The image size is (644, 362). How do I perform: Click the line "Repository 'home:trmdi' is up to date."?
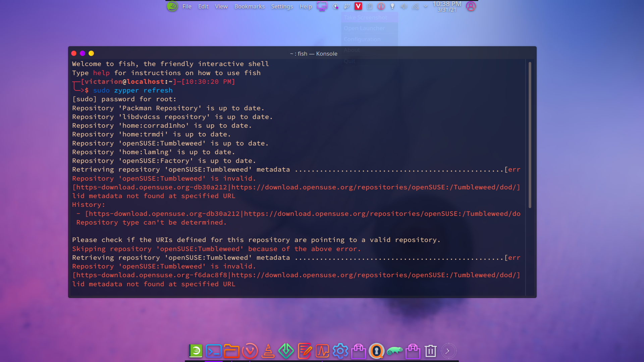pos(151,134)
